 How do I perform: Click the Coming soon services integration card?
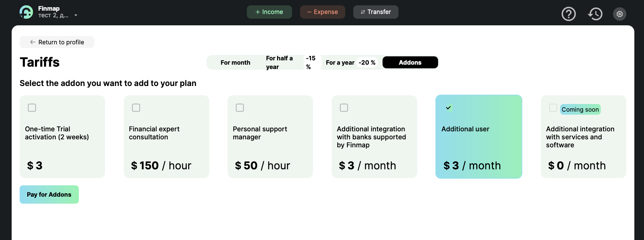click(583, 137)
